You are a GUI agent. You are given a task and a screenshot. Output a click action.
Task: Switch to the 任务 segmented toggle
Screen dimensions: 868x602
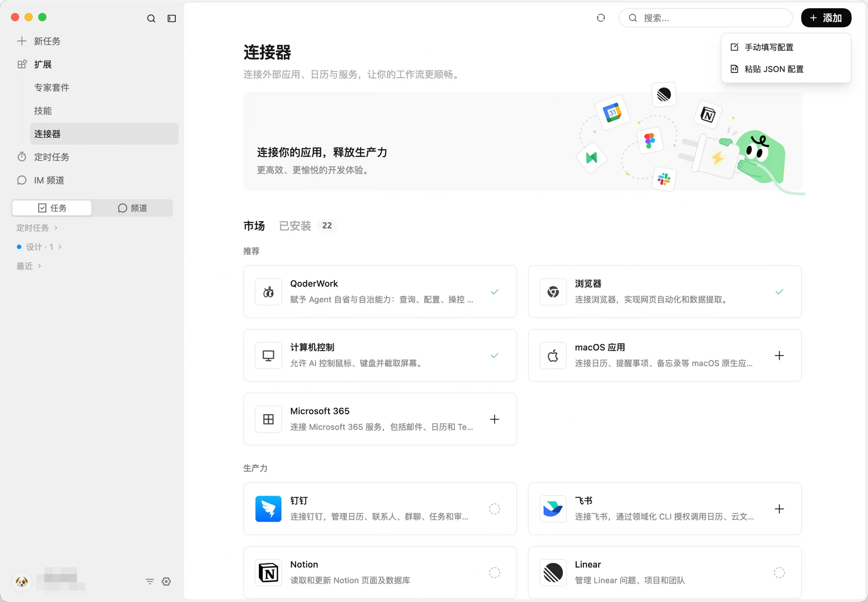[x=52, y=208]
